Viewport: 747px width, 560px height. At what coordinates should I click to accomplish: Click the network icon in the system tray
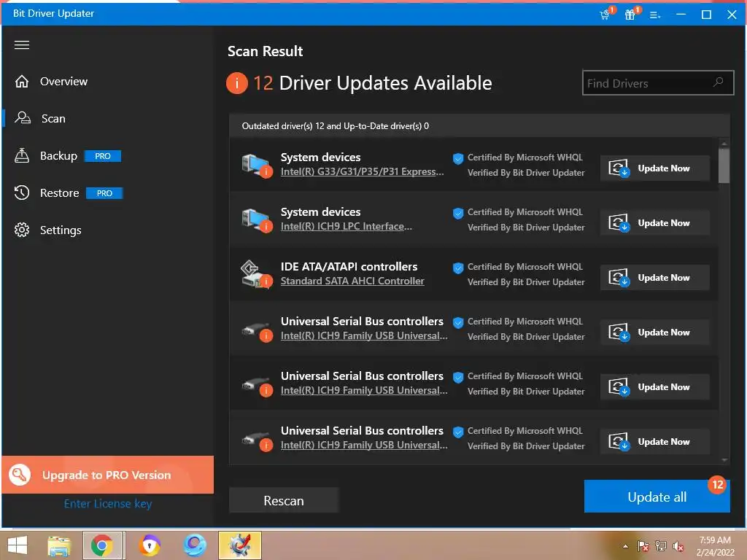click(661, 546)
